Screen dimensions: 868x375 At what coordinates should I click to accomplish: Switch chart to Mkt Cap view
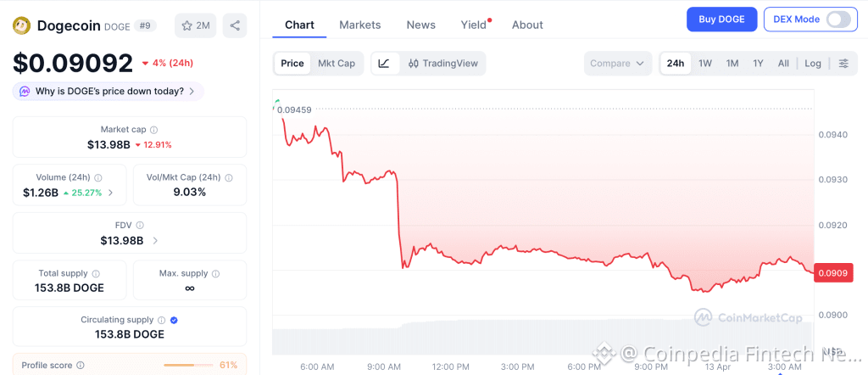point(337,63)
